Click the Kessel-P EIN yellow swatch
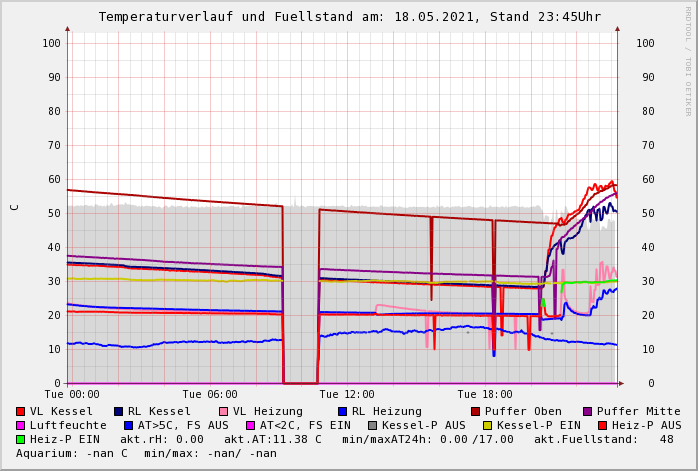Image resolution: width=698 pixels, height=471 pixels. coord(487,426)
